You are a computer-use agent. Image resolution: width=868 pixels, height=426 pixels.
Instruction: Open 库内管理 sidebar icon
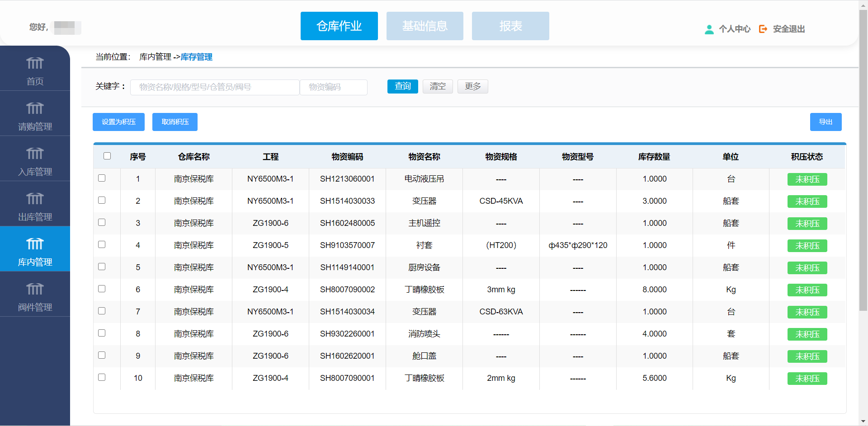pos(35,244)
